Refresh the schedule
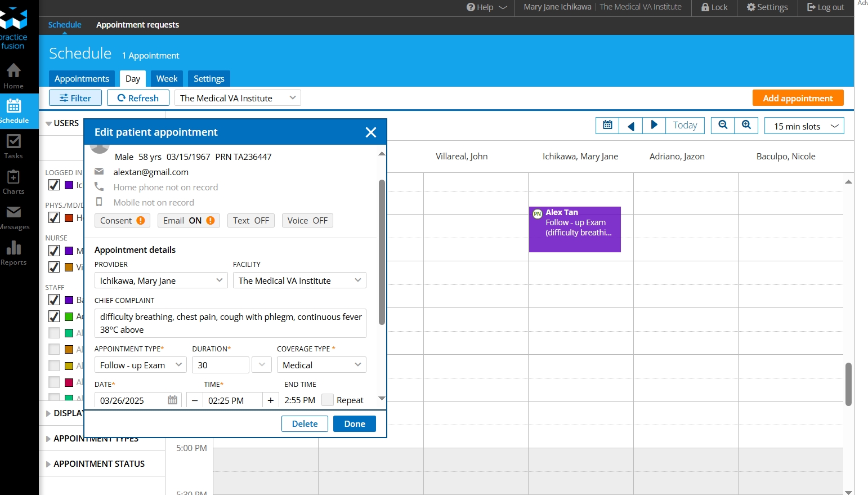This screenshot has width=868, height=495. 138,98
